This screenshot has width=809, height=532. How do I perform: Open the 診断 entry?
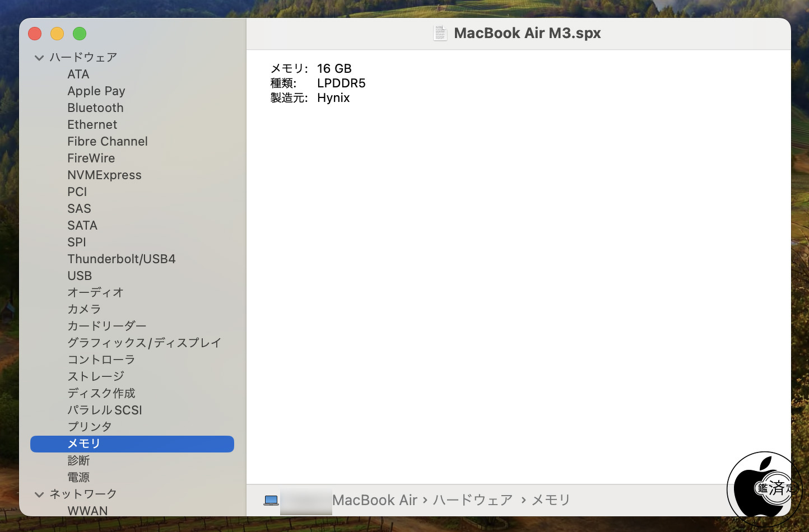click(78, 460)
